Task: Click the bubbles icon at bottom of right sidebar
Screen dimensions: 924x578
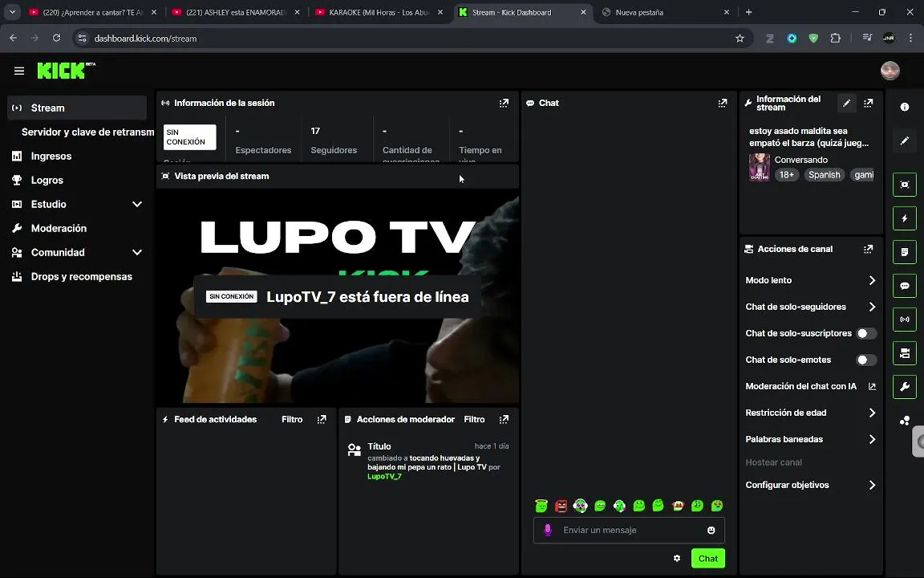Action: [x=905, y=421]
